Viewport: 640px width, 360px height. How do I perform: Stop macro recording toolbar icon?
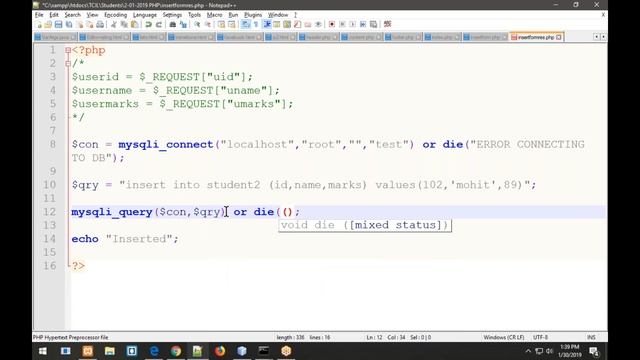click(342, 24)
